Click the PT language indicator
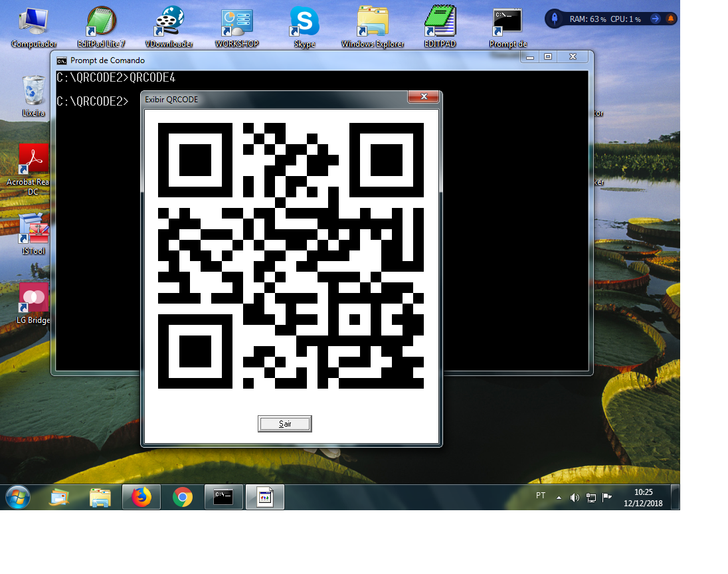 point(541,496)
